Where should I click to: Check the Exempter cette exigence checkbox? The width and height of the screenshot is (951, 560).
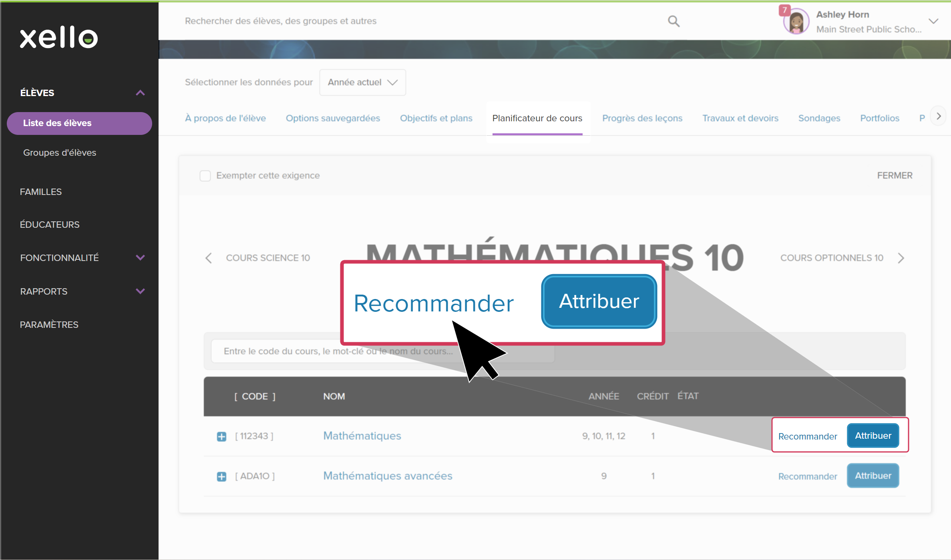click(205, 176)
